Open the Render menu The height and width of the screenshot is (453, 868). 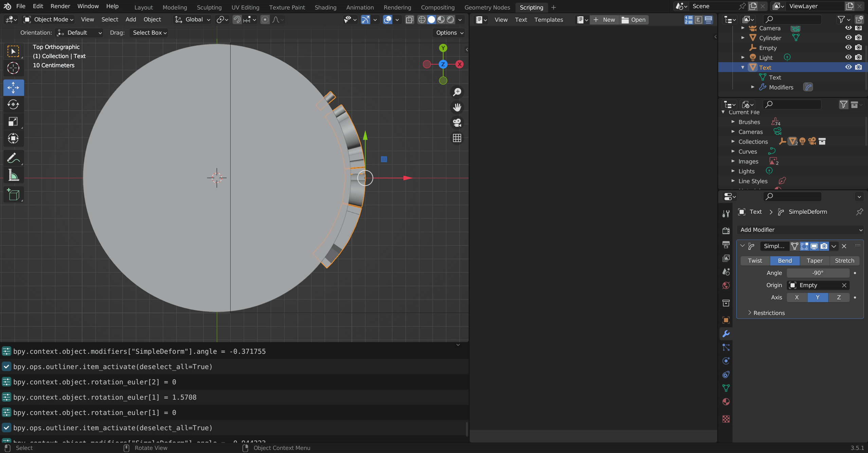(60, 6)
